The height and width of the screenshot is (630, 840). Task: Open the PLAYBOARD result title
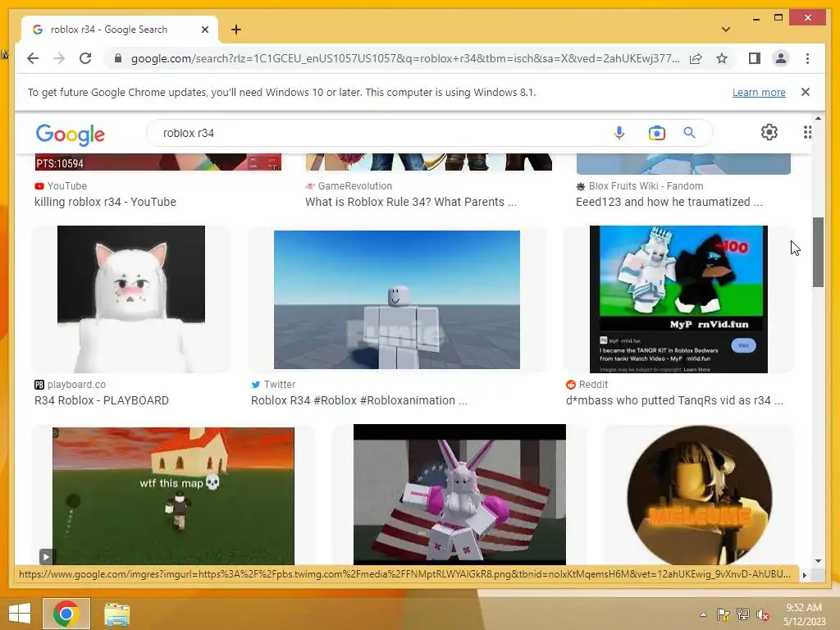click(101, 400)
